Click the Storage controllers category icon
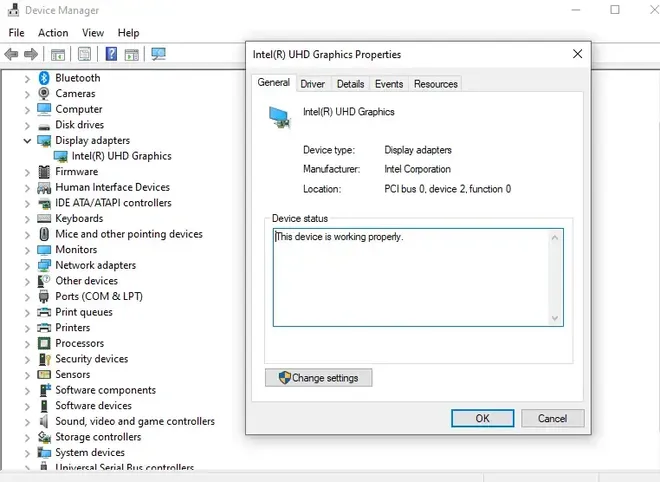 [x=44, y=437]
